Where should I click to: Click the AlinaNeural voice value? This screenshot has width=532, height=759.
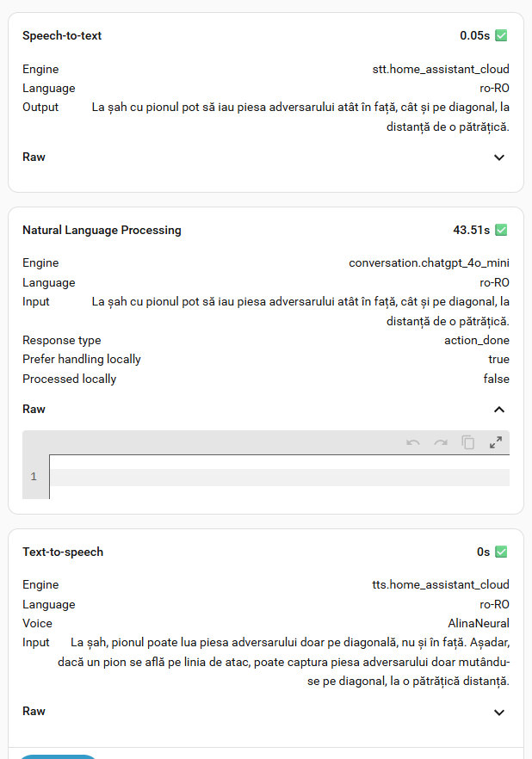point(479,624)
